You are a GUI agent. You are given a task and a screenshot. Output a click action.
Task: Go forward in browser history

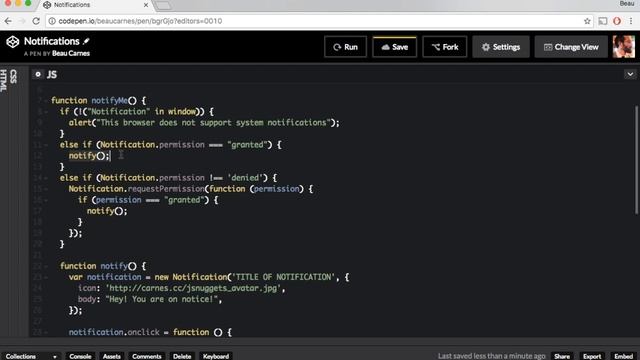(x=22, y=21)
